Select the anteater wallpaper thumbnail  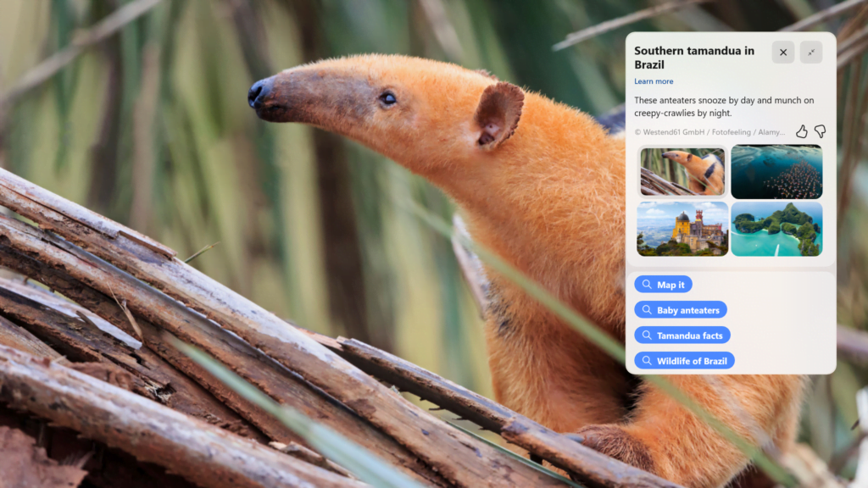click(682, 171)
